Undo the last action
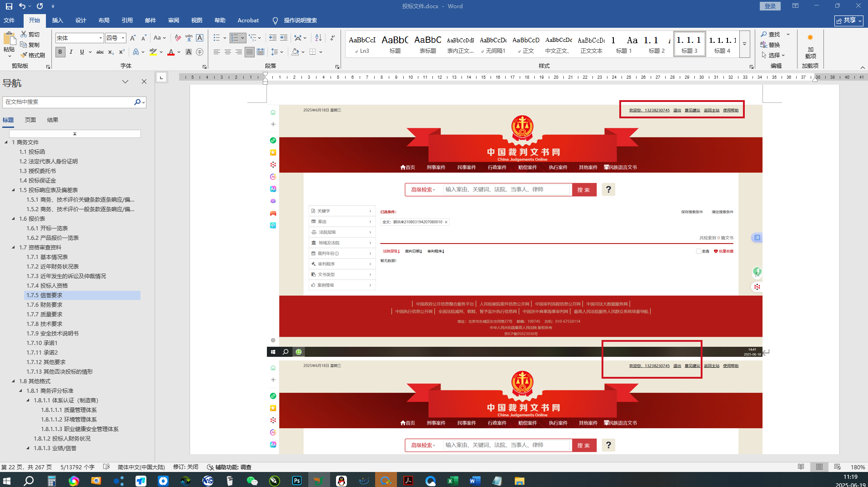The image size is (868, 487). [x=22, y=6]
